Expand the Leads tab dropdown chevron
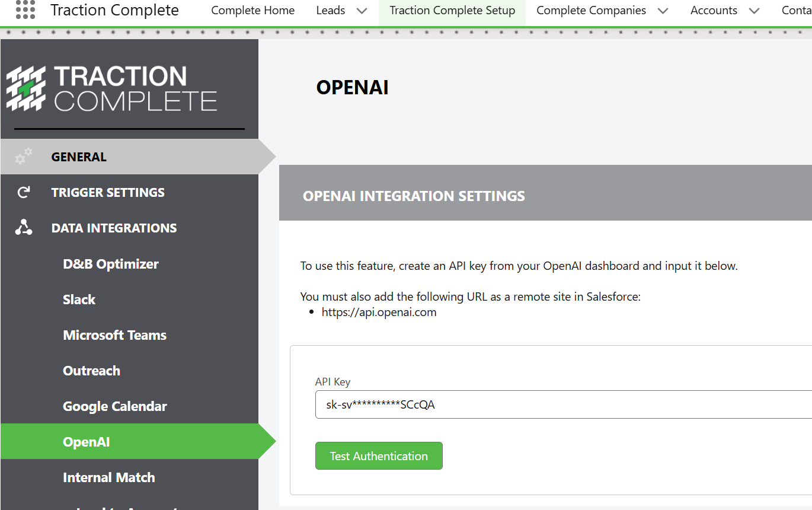Image resolution: width=812 pixels, height=510 pixels. point(362,11)
